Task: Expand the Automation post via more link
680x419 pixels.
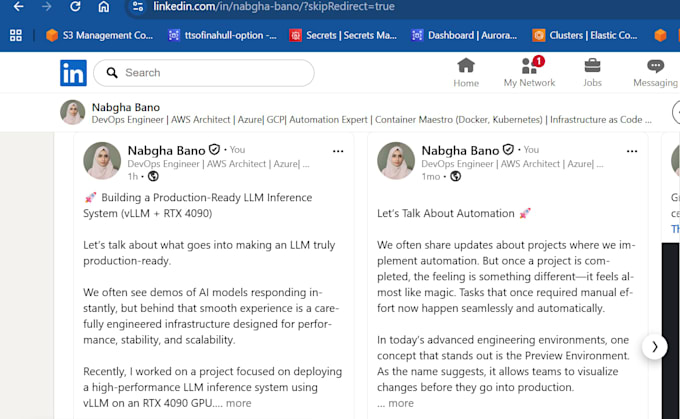Action: [x=401, y=403]
